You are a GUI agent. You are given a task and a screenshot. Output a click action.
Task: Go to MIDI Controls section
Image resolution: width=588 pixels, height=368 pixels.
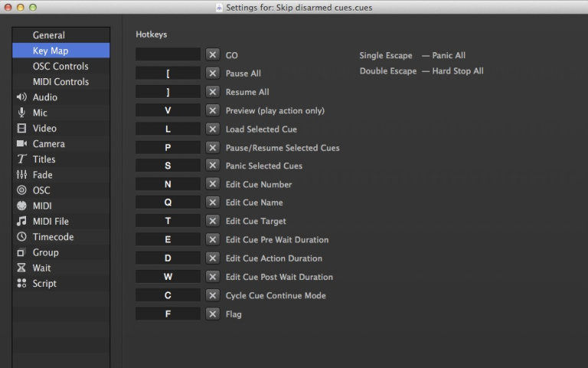(x=60, y=82)
